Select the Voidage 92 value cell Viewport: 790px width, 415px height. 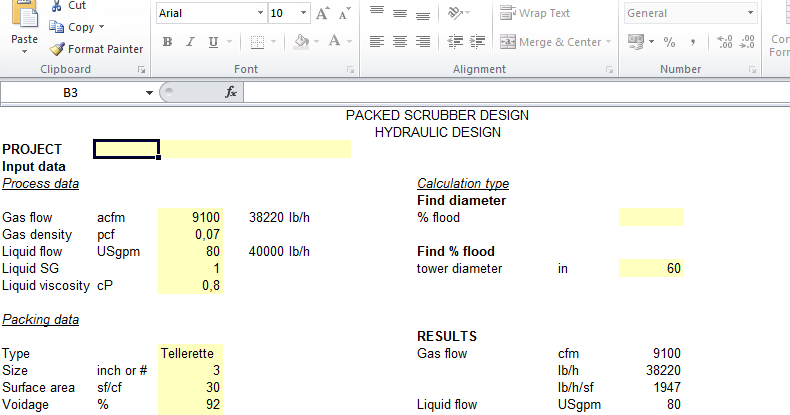[190, 404]
